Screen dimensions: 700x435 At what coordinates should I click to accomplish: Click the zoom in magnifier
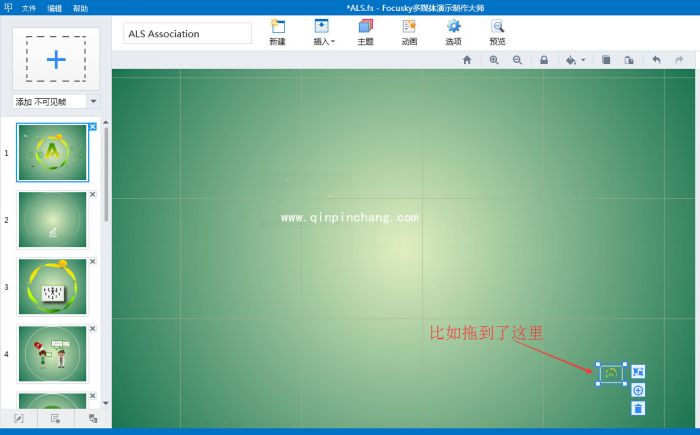click(x=494, y=60)
